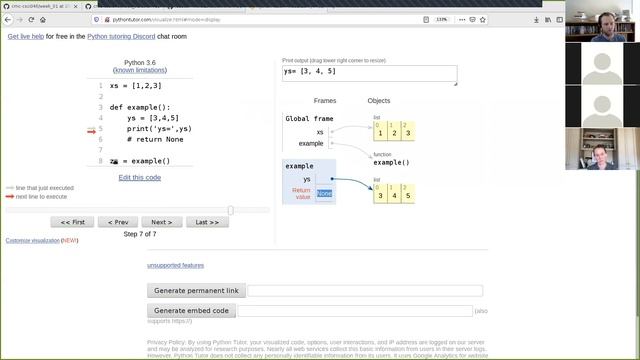Image resolution: width=640 pixels, height=360 pixels.
Task: Close the first GitHub tab
Action: click(76, 7)
